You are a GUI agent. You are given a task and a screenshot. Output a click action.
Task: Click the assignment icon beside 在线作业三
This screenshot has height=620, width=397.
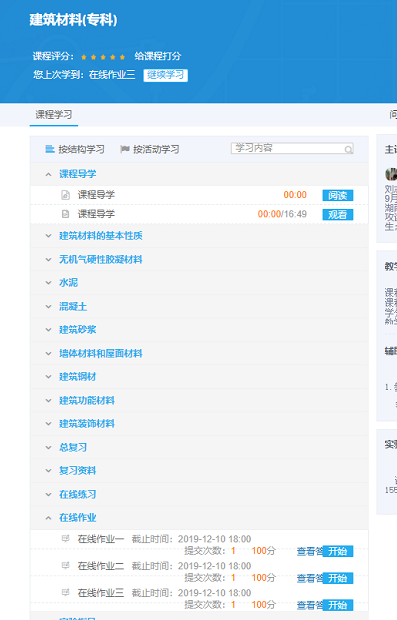(66, 592)
